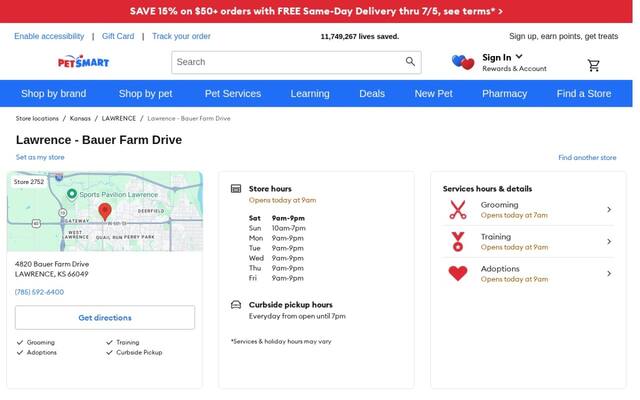Click the blue and red hearts rewards icon

[463, 62]
